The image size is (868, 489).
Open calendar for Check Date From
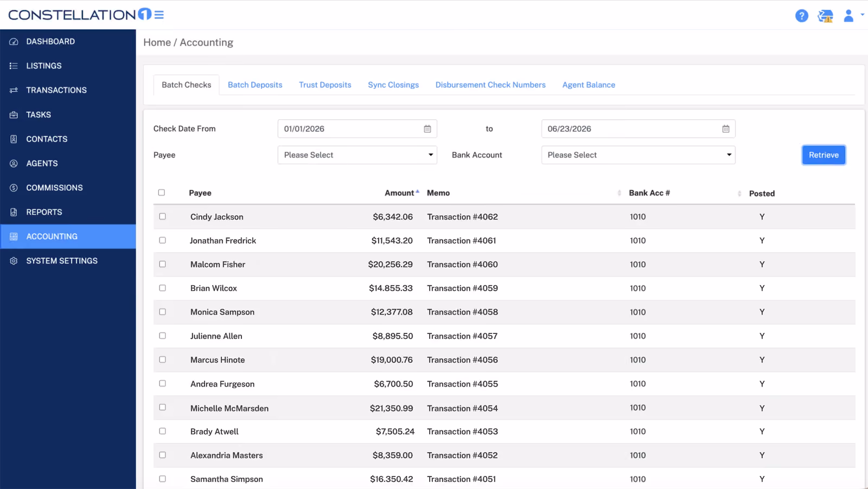click(427, 129)
